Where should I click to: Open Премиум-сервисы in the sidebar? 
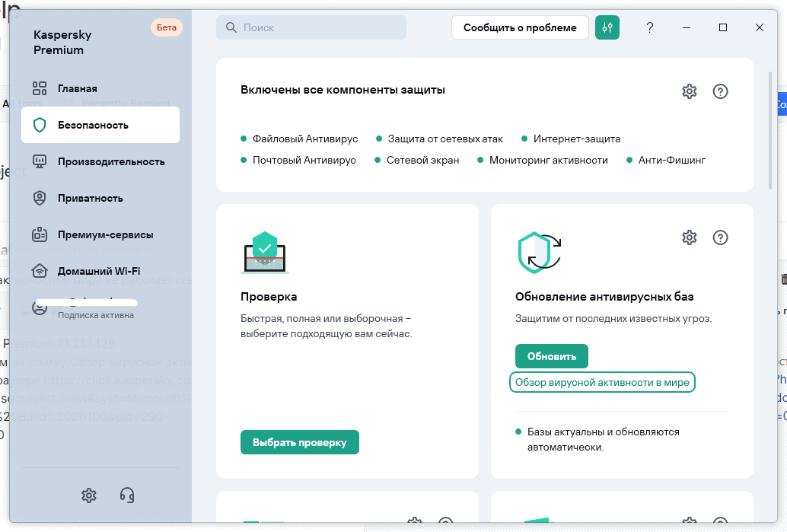(100, 234)
